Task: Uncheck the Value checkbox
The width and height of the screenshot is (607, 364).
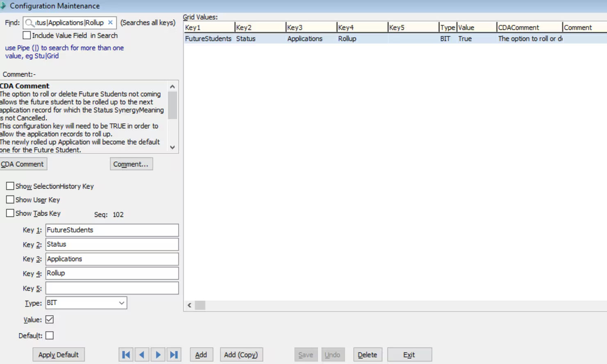Action: pyautogui.click(x=50, y=319)
